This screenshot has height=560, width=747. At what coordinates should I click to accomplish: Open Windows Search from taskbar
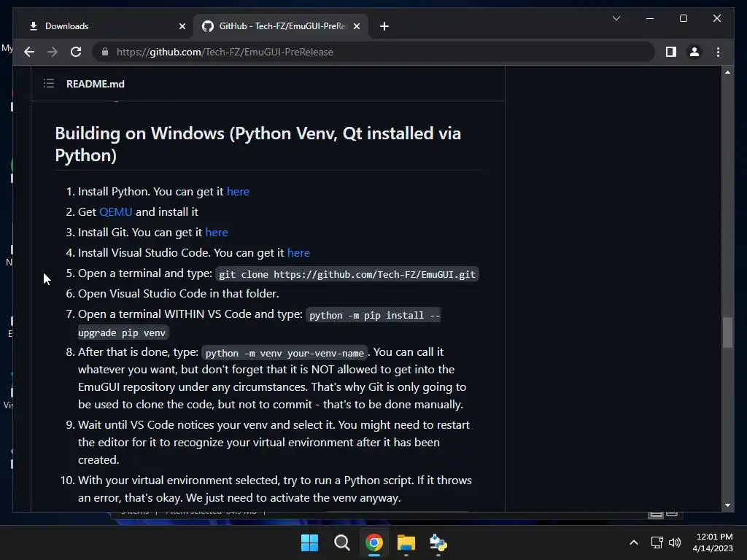(341, 542)
